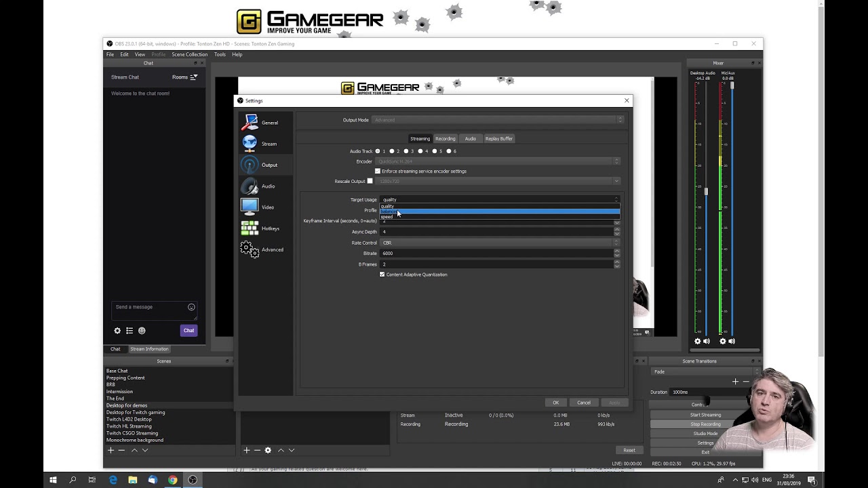Toggle Enforce streaming service encoder settings
The height and width of the screenshot is (488, 868).
point(378,171)
